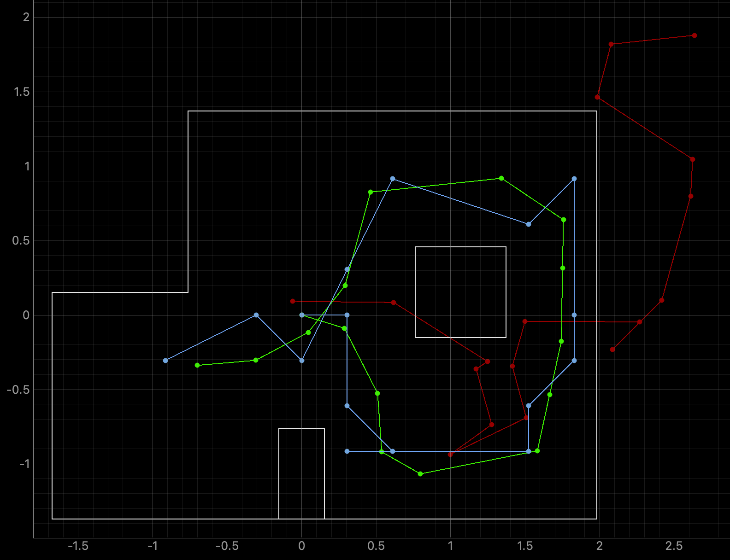Select the leftmost blue trajectory point

pos(165,361)
